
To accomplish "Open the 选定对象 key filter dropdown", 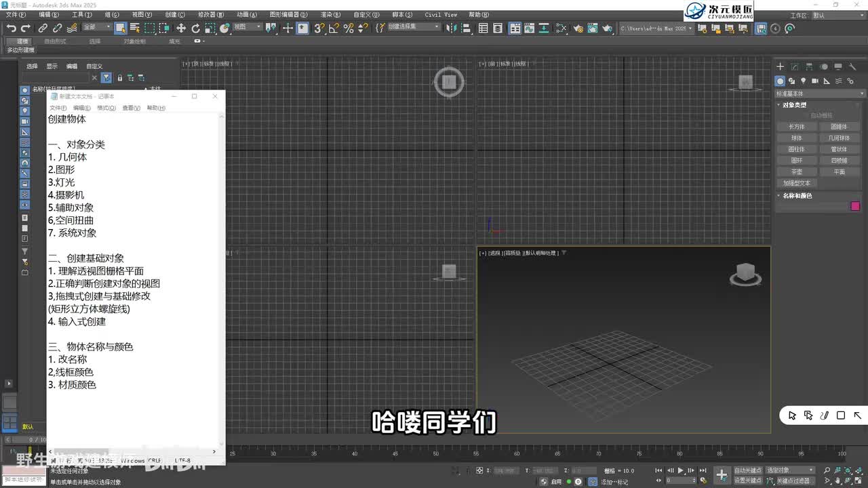I will click(x=790, y=470).
